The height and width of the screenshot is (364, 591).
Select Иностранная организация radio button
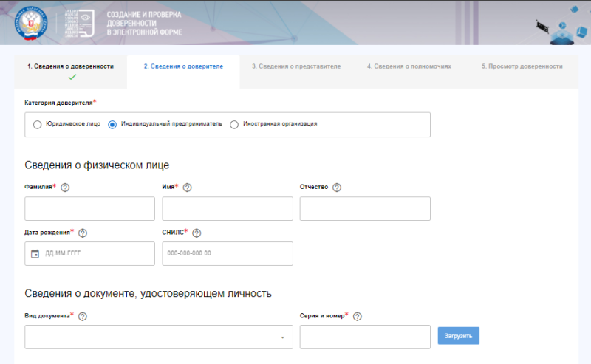[234, 124]
